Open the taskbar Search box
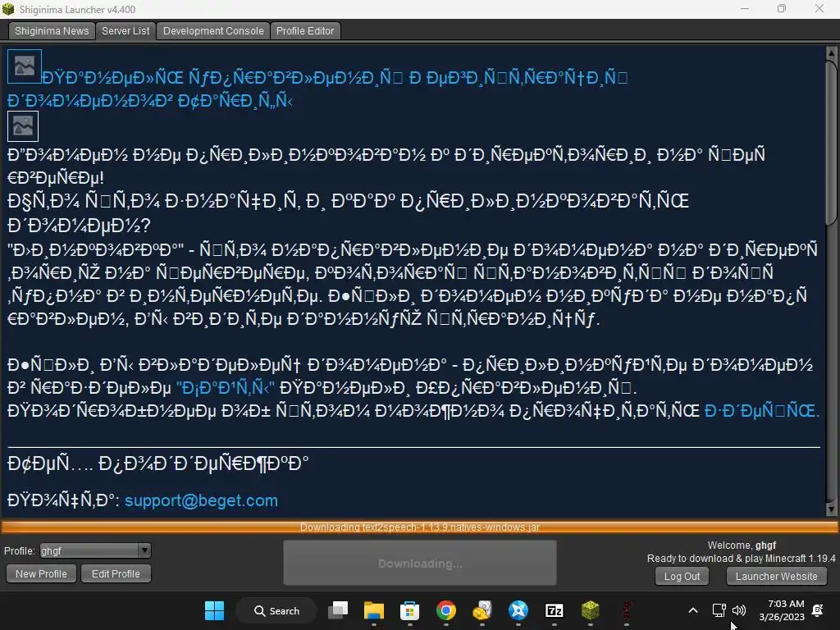840x630 pixels. tap(276, 610)
